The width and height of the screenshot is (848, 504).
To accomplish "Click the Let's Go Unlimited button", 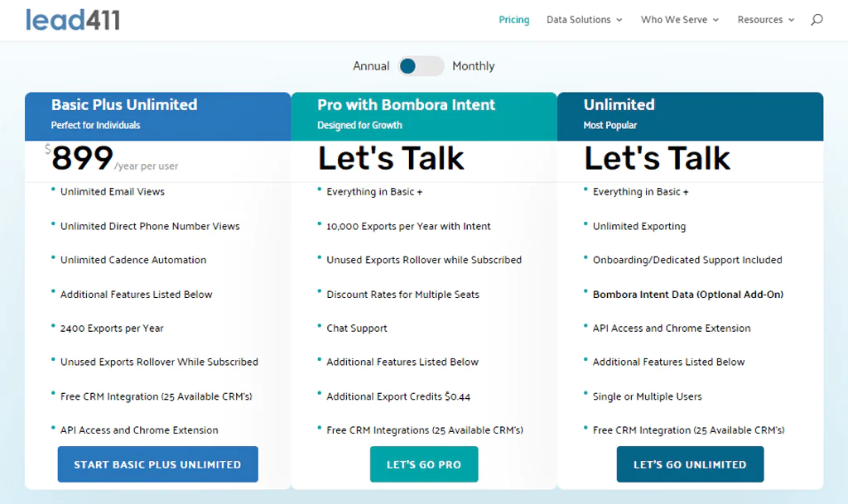I will click(x=690, y=464).
